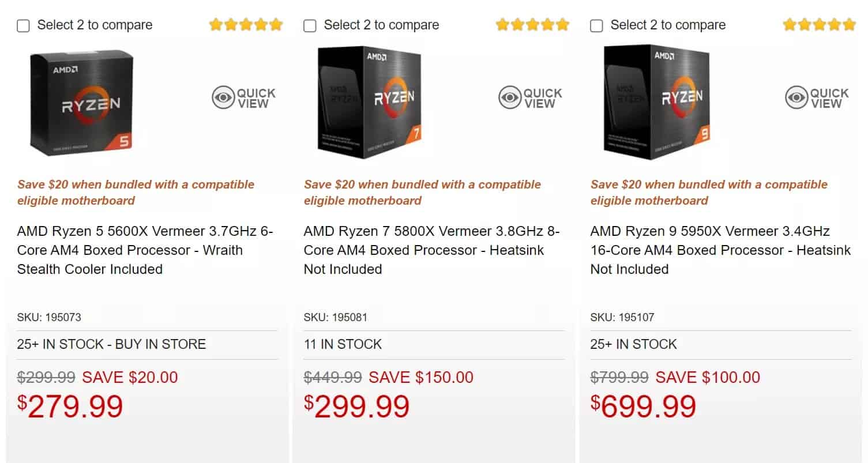Click the Ryzen 7 product box image
This screenshot has height=463, width=868.
[370, 103]
